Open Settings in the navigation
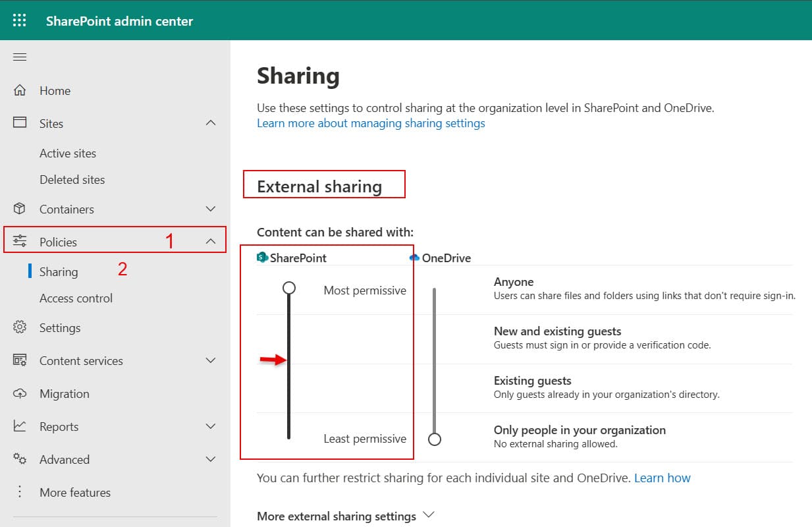 click(x=60, y=328)
